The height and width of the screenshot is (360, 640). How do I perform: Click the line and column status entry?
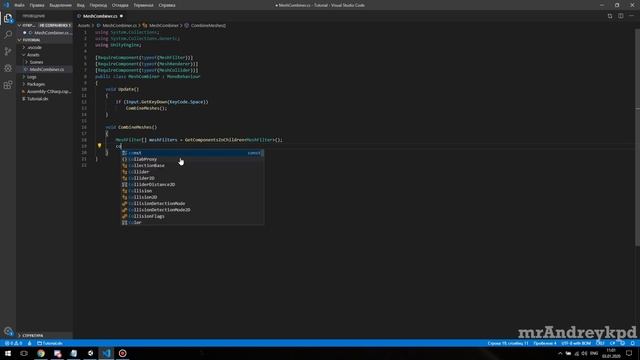tap(508, 343)
